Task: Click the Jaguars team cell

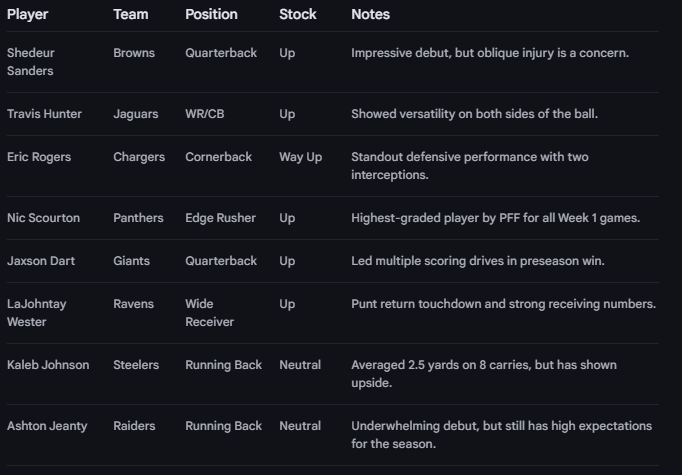Action: pos(135,114)
